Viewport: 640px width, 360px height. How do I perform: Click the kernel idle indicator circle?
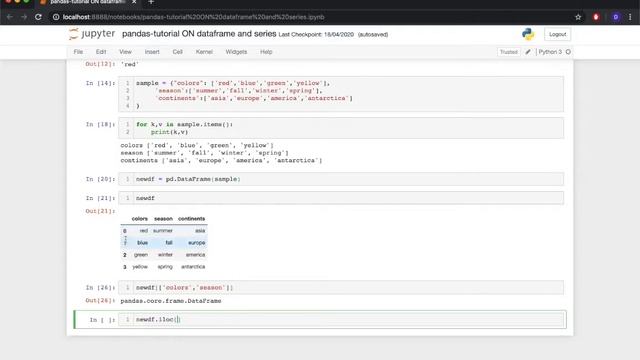click(568, 52)
